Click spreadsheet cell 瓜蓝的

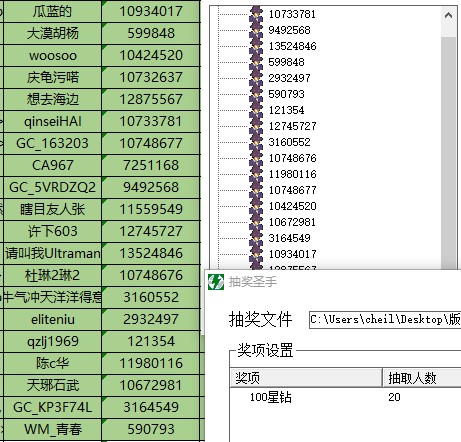(x=52, y=11)
